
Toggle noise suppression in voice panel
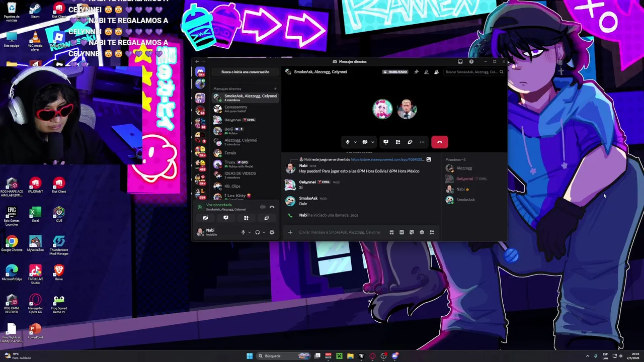(x=263, y=207)
